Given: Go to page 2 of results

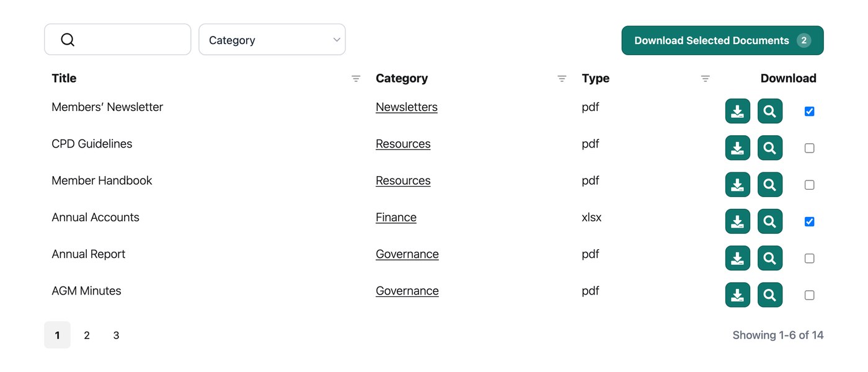Looking at the screenshot, I should click(x=87, y=335).
